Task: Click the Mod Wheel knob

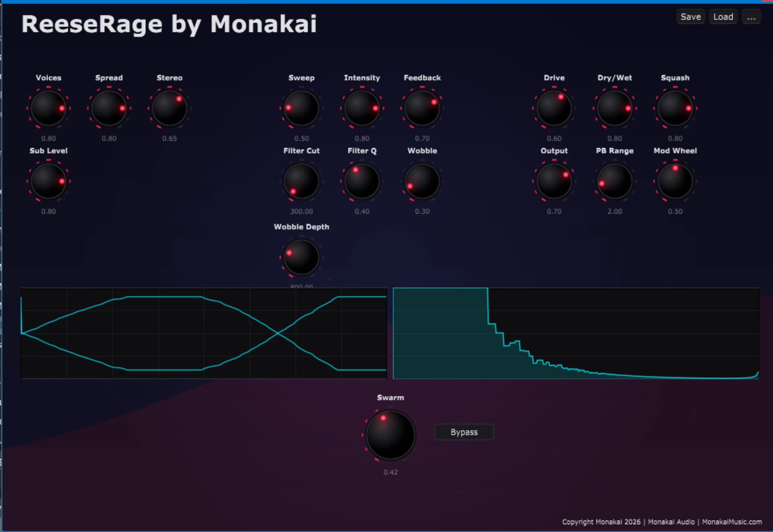Action: 675,181
